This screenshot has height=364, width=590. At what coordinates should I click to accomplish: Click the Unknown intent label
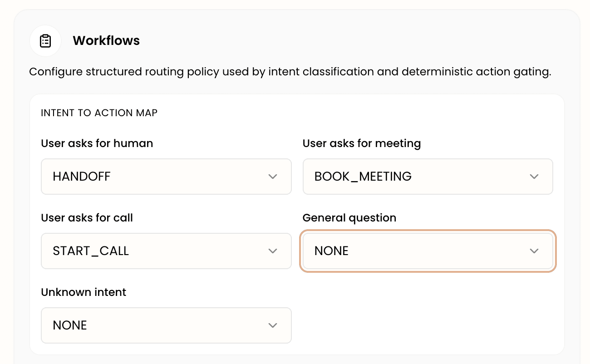(x=84, y=292)
